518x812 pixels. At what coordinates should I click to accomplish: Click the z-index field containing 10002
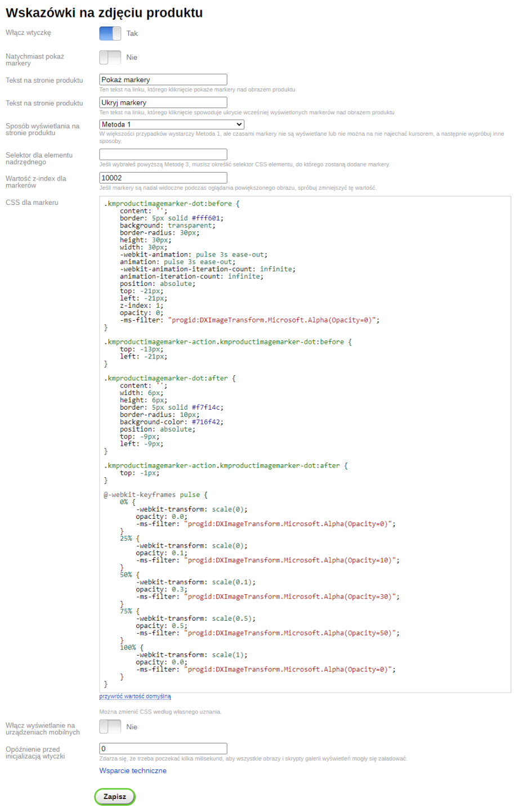coord(163,178)
